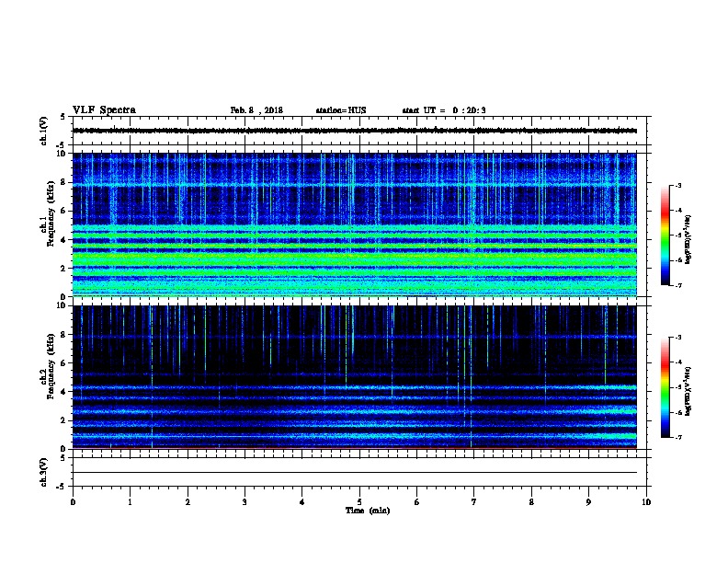Click the "ch.3(V)" axis label at bottom

(44, 472)
